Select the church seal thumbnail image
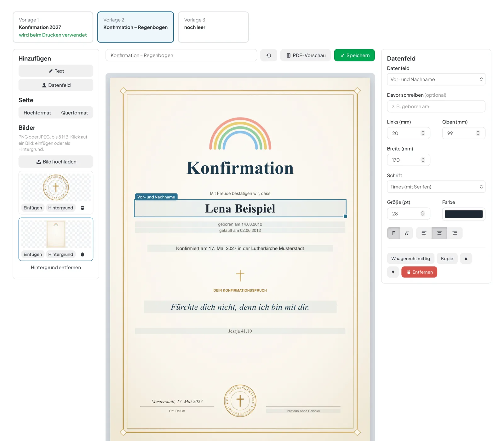The image size is (504, 441). (56, 187)
